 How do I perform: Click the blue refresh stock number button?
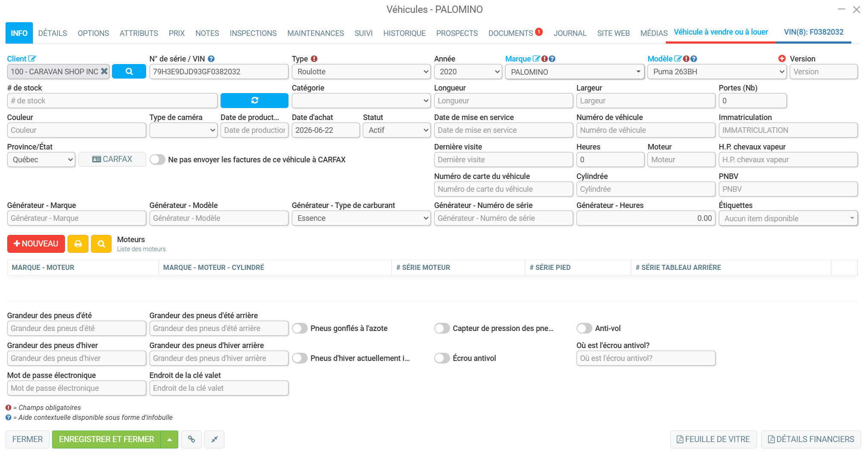[x=254, y=100]
